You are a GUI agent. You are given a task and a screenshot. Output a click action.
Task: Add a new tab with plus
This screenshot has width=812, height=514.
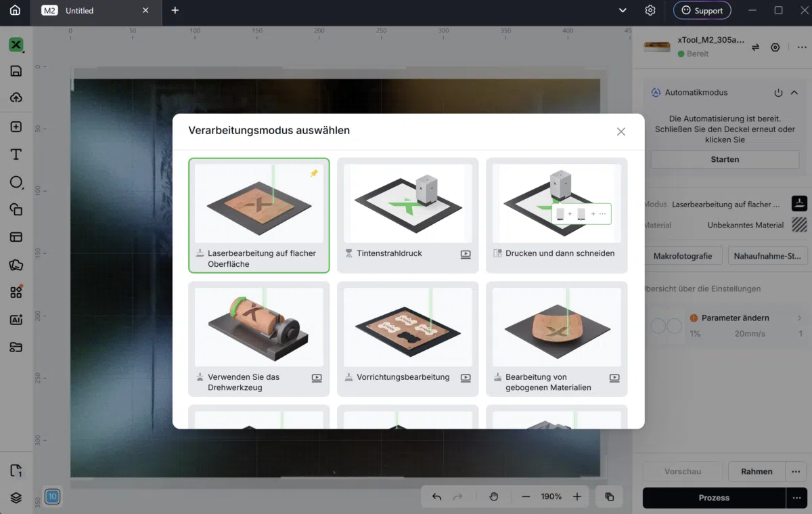(x=175, y=10)
